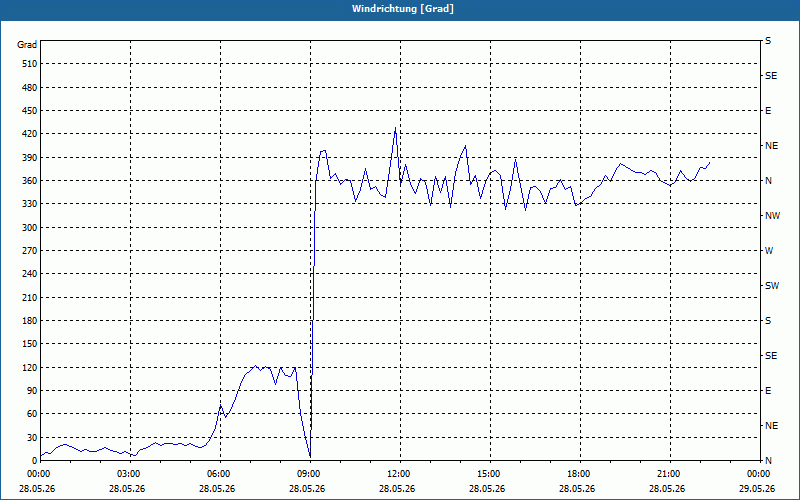The width and height of the screenshot is (800, 500).
Task: Click the 'NW' compass direction label
Action: click(772, 216)
